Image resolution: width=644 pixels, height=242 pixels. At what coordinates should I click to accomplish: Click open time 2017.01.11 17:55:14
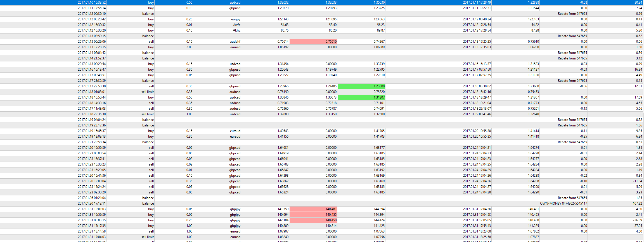click(92, 8)
